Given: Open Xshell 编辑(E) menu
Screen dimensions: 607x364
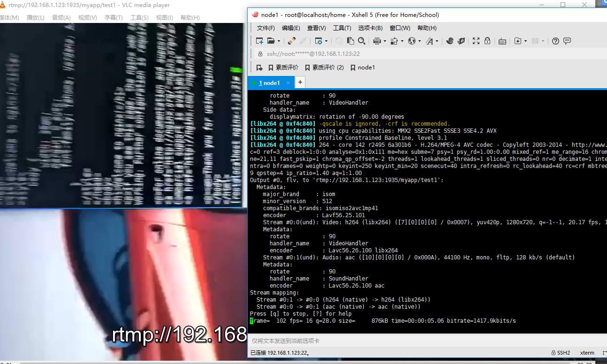Looking at the screenshot, I should click(x=291, y=28).
